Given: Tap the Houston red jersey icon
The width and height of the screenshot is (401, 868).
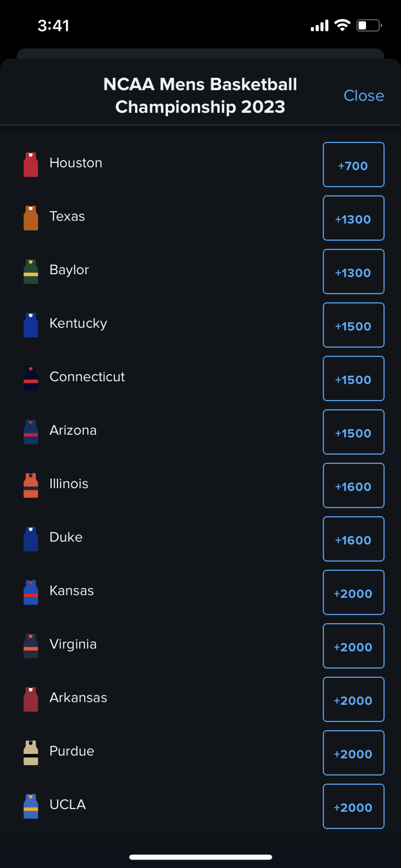Looking at the screenshot, I should [31, 165].
